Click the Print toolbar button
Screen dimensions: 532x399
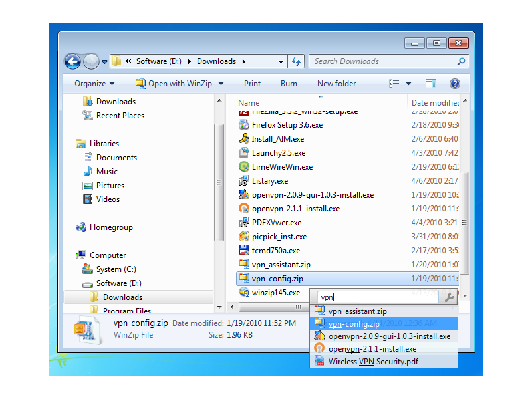pyautogui.click(x=252, y=84)
